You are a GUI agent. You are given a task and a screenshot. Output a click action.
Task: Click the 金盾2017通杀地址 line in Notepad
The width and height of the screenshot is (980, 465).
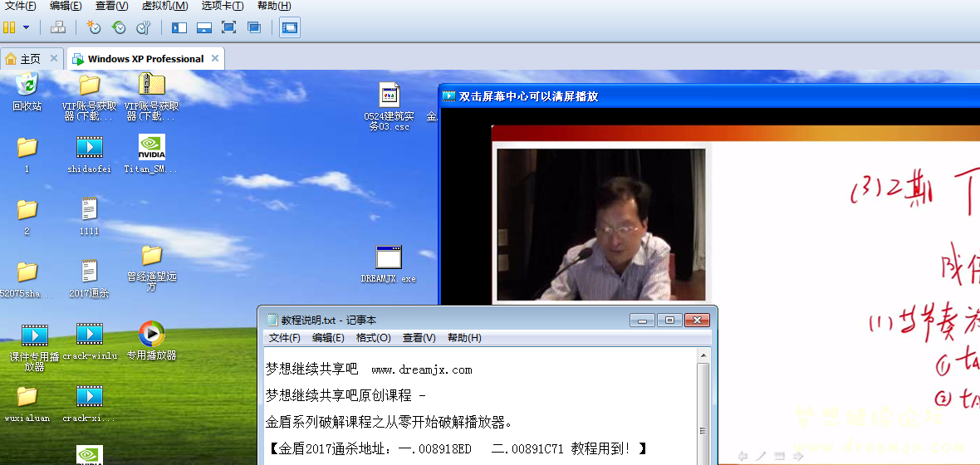pyautogui.click(x=456, y=448)
